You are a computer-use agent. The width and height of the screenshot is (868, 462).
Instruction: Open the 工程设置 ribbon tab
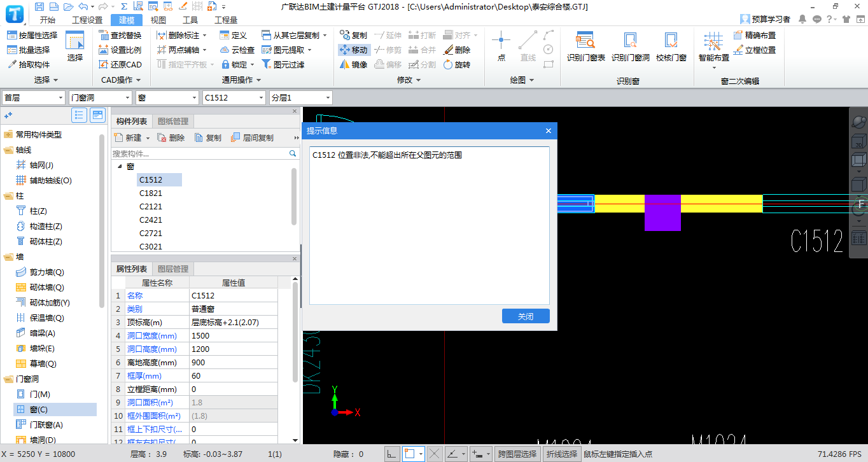tap(87, 20)
